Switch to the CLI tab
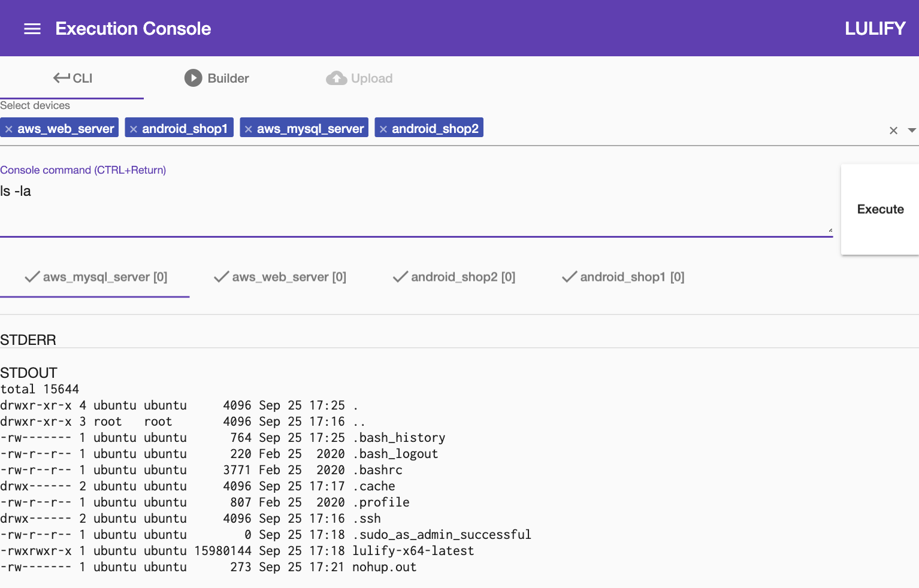919x588 pixels. pyautogui.click(x=72, y=78)
